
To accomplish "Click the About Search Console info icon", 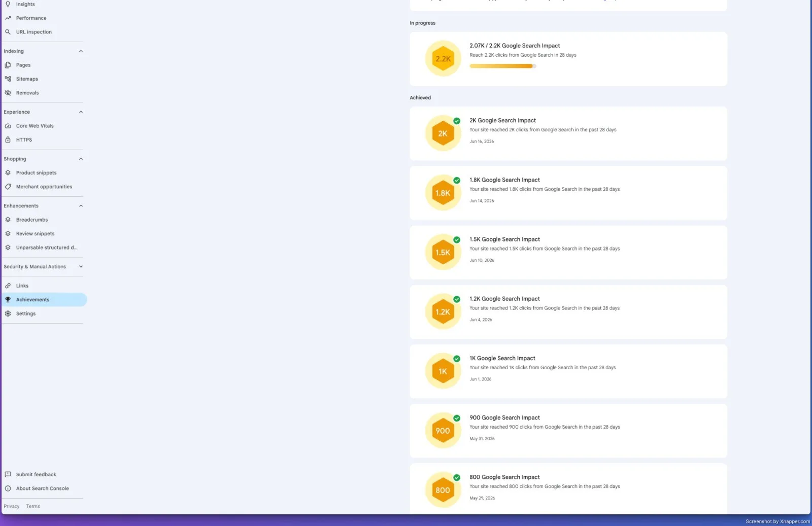I will 8,488.
